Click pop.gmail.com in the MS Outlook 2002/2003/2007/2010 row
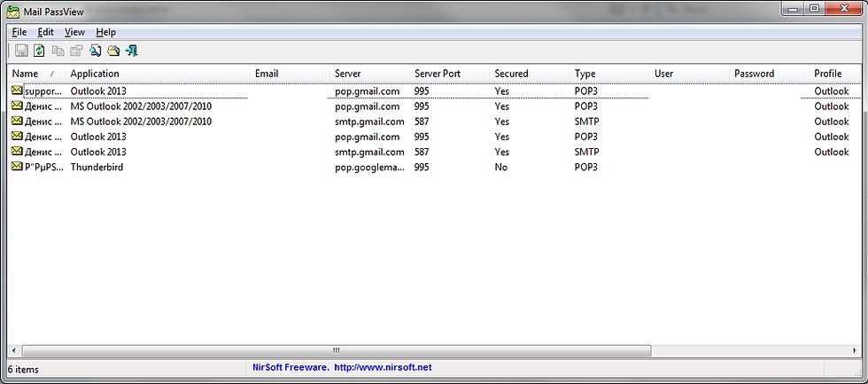 [367, 106]
